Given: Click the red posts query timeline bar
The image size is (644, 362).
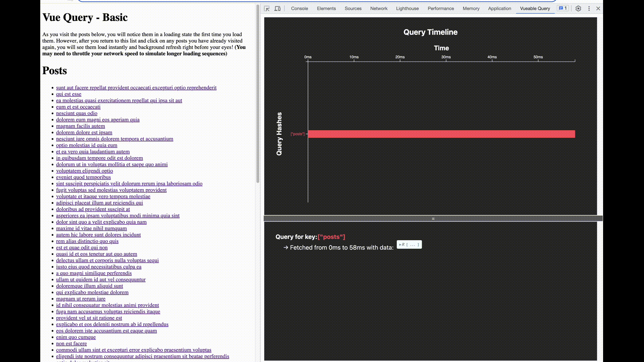Looking at the screenshot, I should [x=441, y=134].
